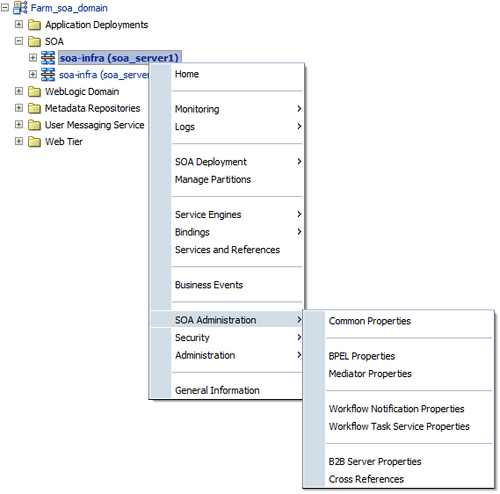Viewport: 500px width, 494px height.
Task: Click the SOA folder icon
Action: [34, 41]
